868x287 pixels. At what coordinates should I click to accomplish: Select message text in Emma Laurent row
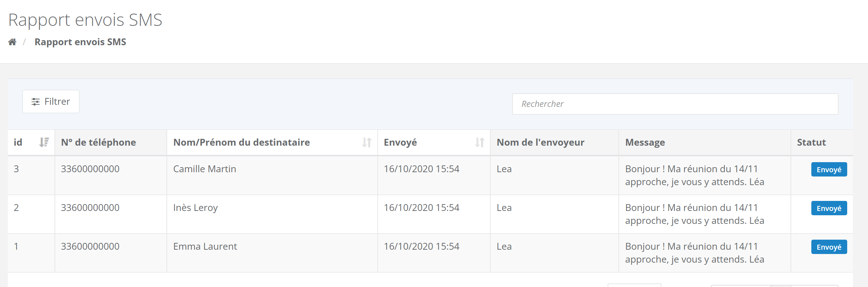tap(694, 253)
